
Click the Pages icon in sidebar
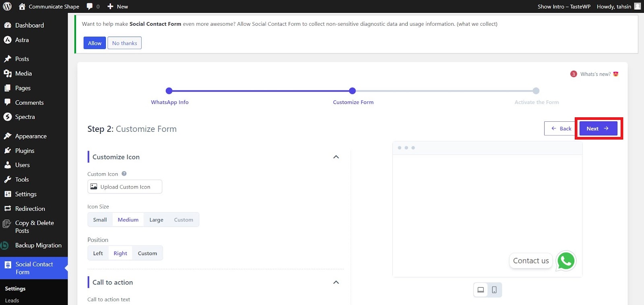8,88
